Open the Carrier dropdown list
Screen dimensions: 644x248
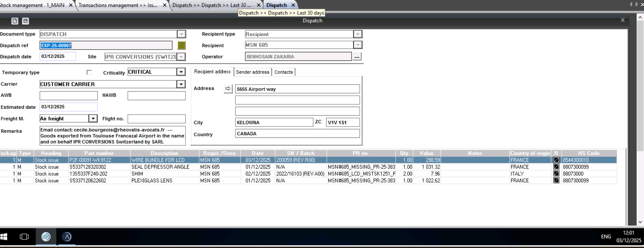[181, 84]
